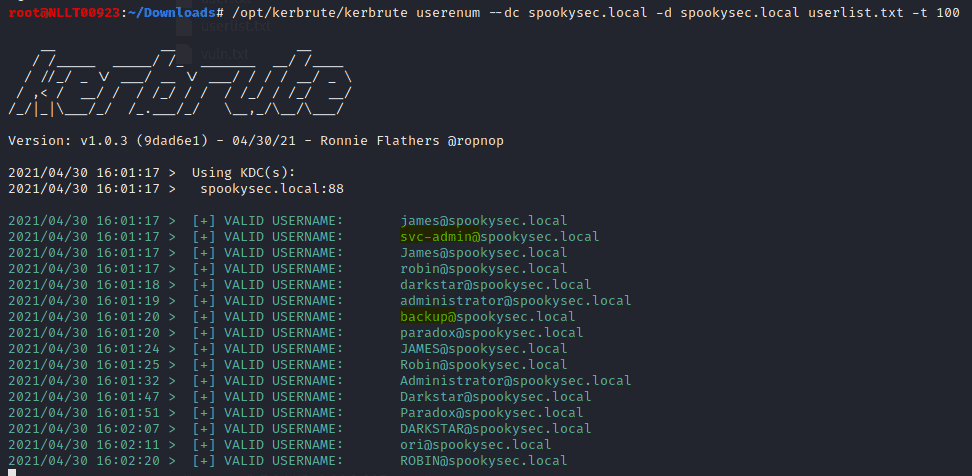Click the Darkstar@spookysec.local capitalized entry
The height and width of the screenshot is (476, 972).
496,397
